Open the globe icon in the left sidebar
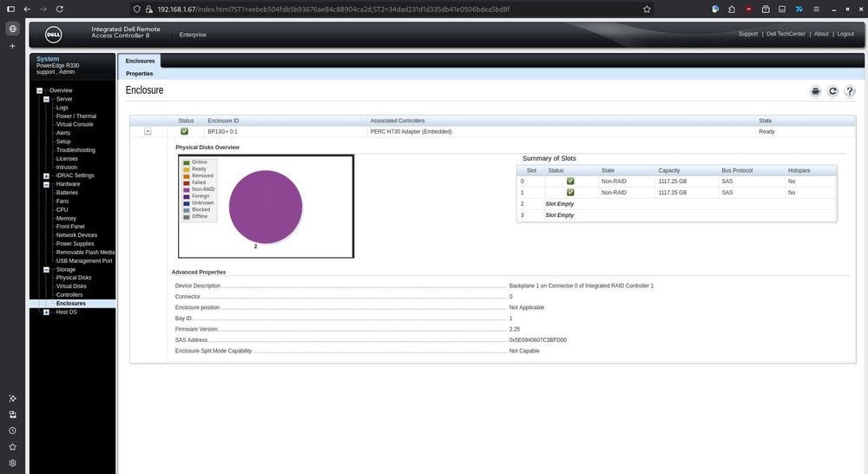The width and height of the screenshot is (868, 474). pyautogui.click(x=13, y=29)
